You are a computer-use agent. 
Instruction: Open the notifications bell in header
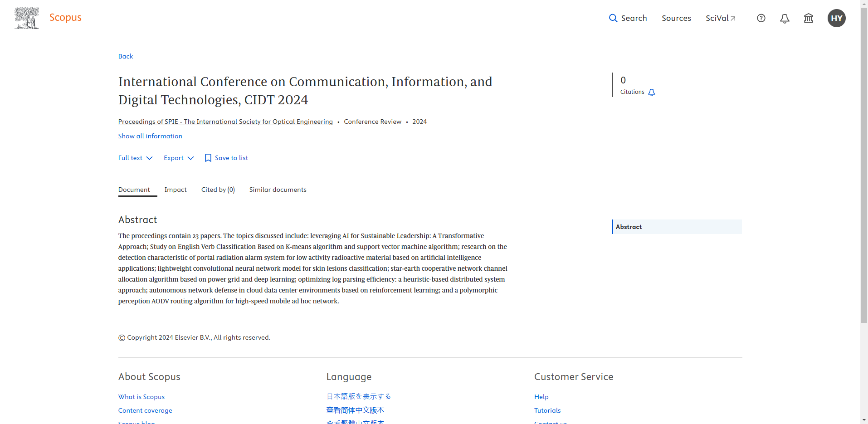785,18
